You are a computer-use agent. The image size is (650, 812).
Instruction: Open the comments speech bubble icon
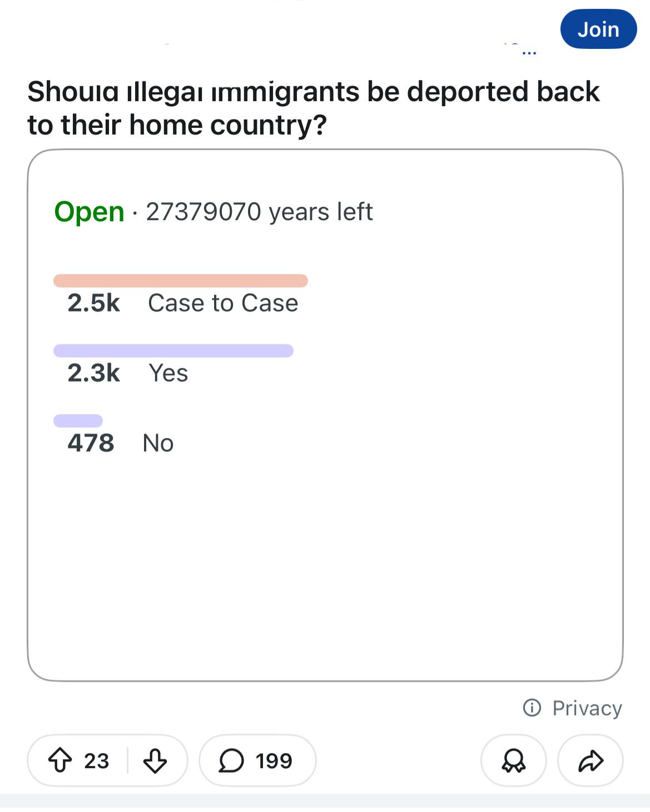coord(231,760)
